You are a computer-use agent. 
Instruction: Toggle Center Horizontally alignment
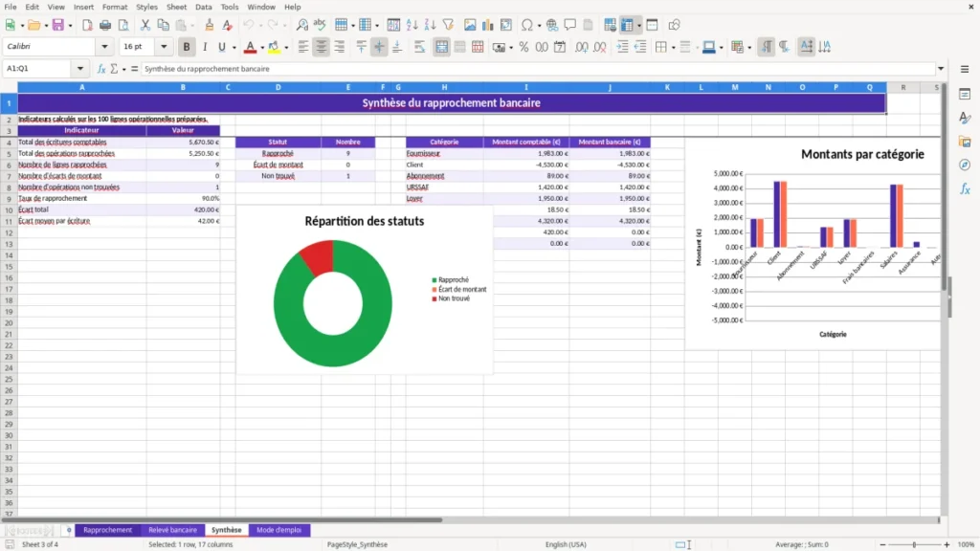click(322, 47)
